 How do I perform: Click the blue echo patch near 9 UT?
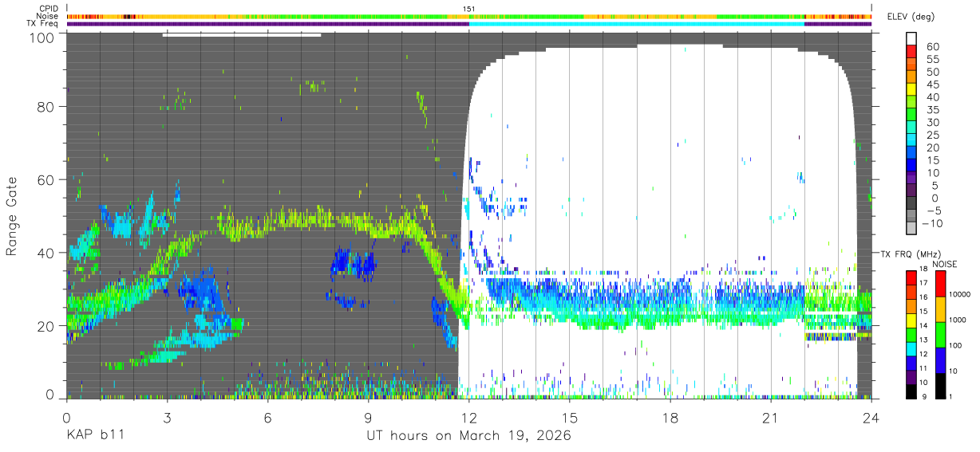click(353, 264)
